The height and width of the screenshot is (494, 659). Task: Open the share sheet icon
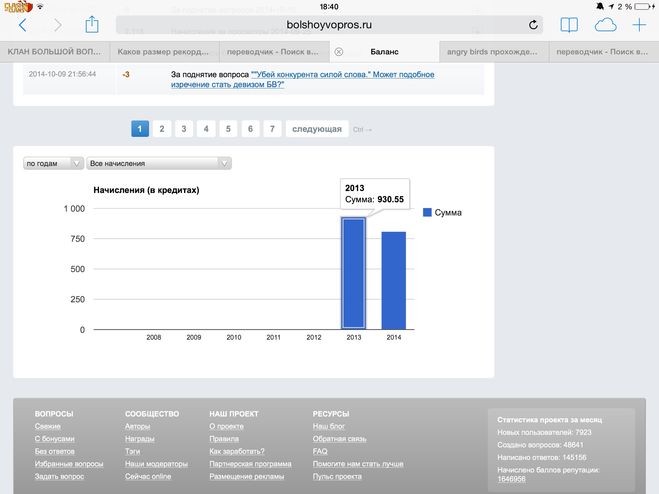click(92, 24)
